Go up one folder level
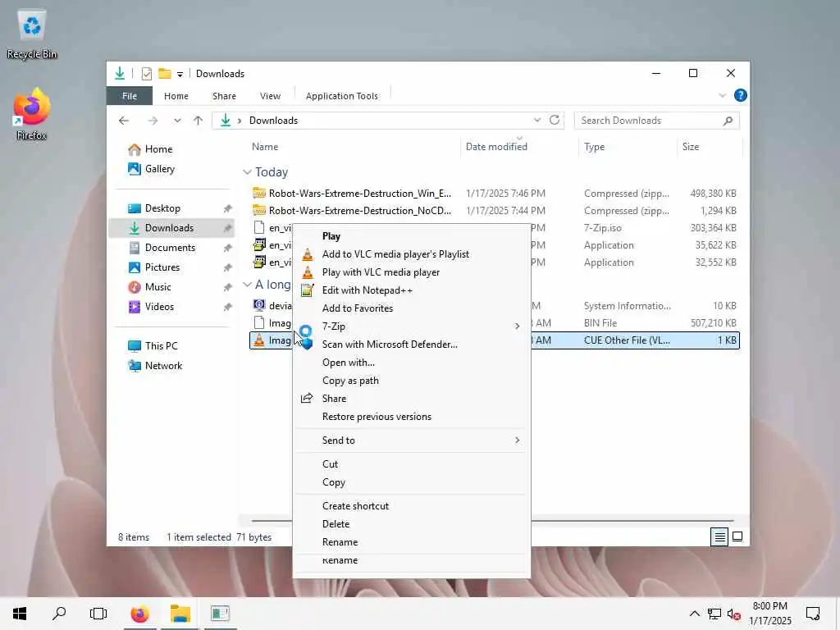Image resolution: width=840 pixels, height=630 pixels. tap(199, 121)
